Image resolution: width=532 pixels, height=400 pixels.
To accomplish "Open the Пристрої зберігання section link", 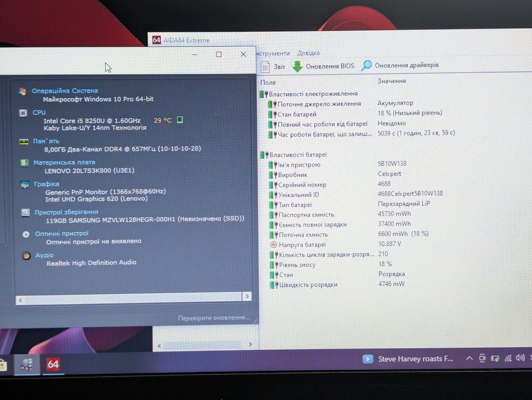I will click(x=66, y=212).
